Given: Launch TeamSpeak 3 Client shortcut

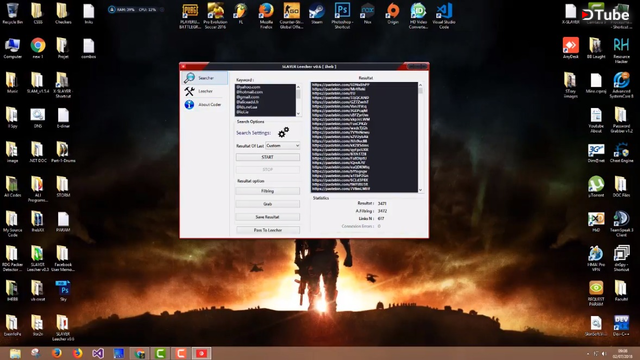Looking at the screenshot, I should [621, 224].
